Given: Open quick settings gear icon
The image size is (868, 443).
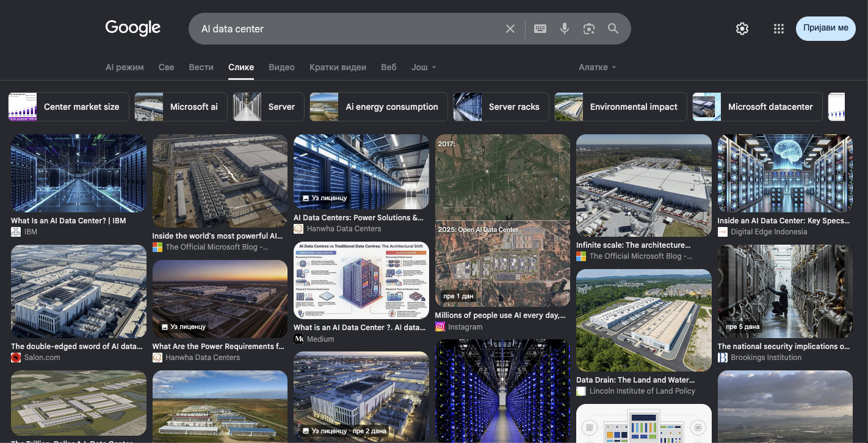Looking at the screenshot, I should tap(742, 29).
